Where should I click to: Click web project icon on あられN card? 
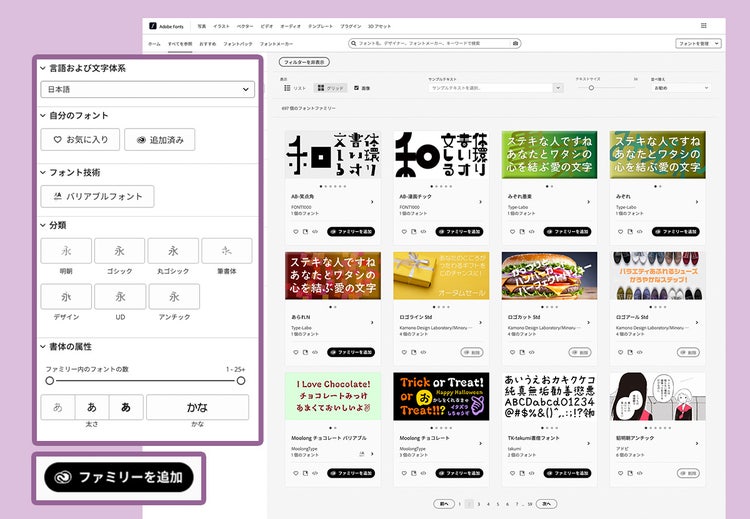[305, 352]
